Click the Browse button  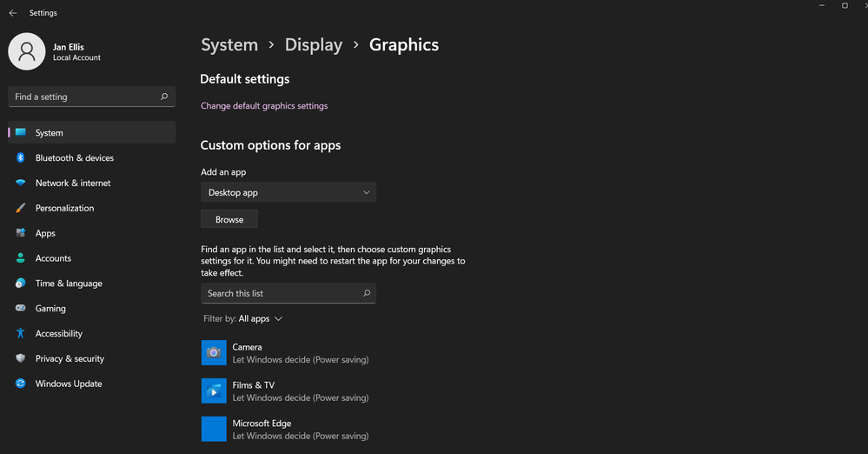229,219
